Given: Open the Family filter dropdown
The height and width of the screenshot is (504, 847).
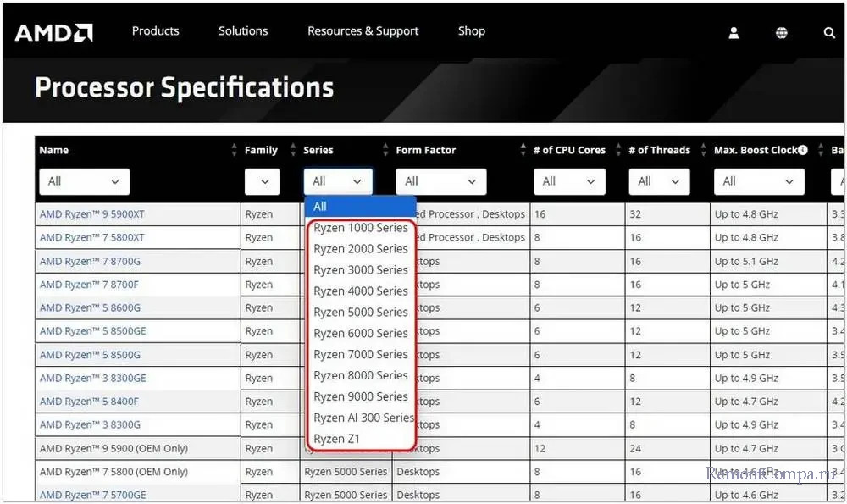Looking at the screenshot, I should [x=262, y=181].
